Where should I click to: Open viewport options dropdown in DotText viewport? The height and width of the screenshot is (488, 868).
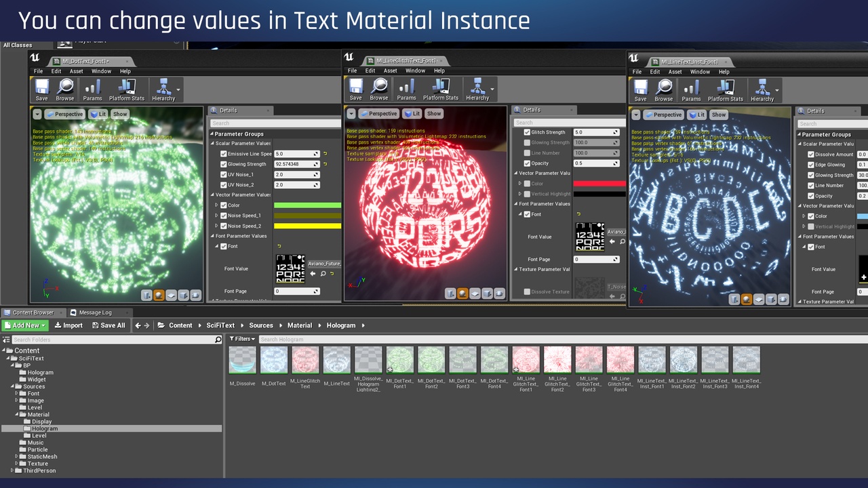(x=37, y=114)
